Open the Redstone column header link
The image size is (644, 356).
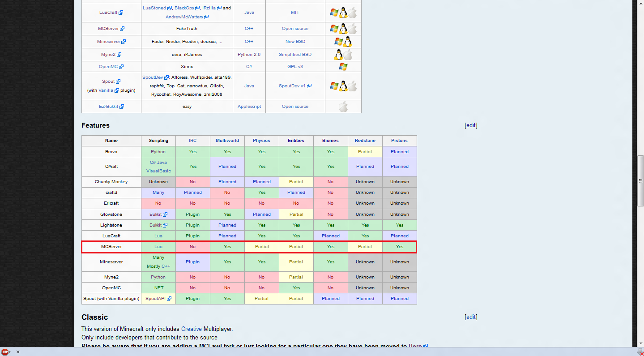pyautogui.click(x=365, y=141)
